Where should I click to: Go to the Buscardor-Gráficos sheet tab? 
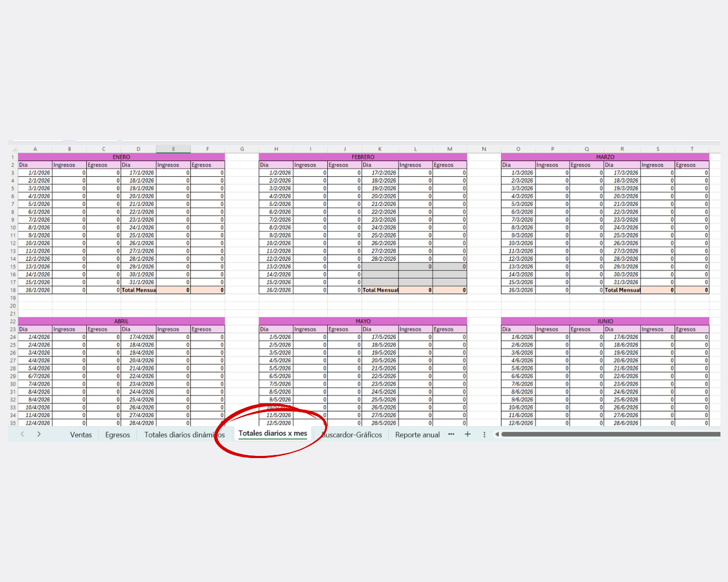353,435
